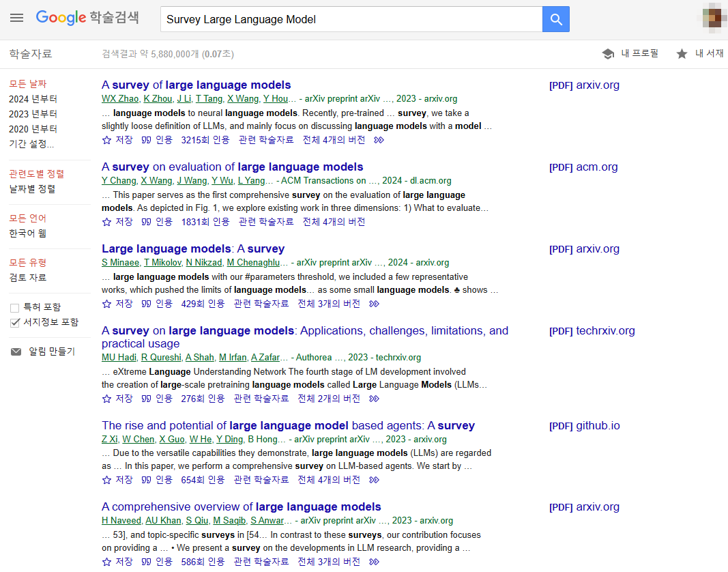Star-save 'A comprehensive overview' result
The image size is (728, 572).
(106, 562)
